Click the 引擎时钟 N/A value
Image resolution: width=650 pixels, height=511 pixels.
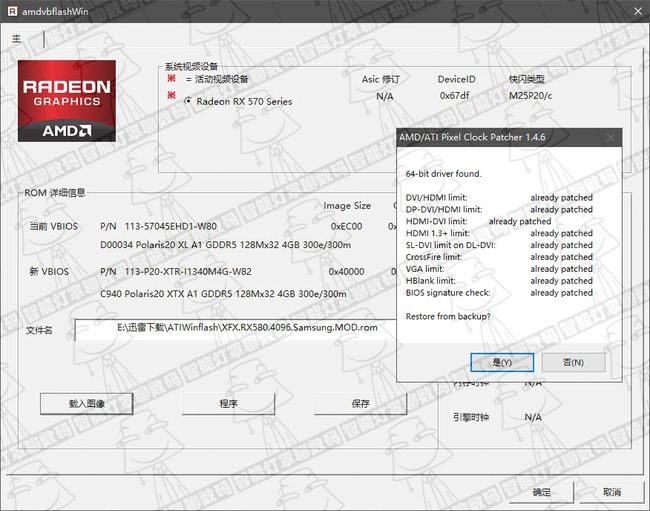(x=533, y=417)
